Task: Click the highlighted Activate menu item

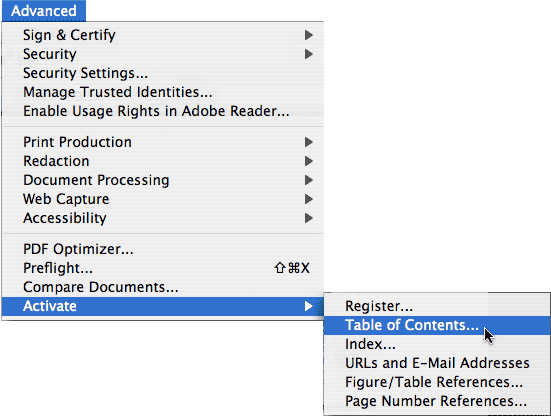Action: pyautogui.click(x=163, y=306)
